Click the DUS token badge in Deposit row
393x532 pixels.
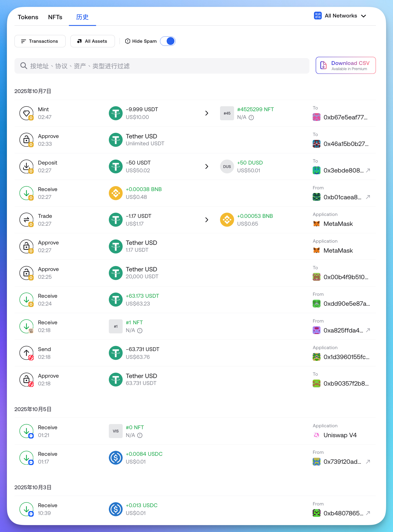tap(227, 166)
